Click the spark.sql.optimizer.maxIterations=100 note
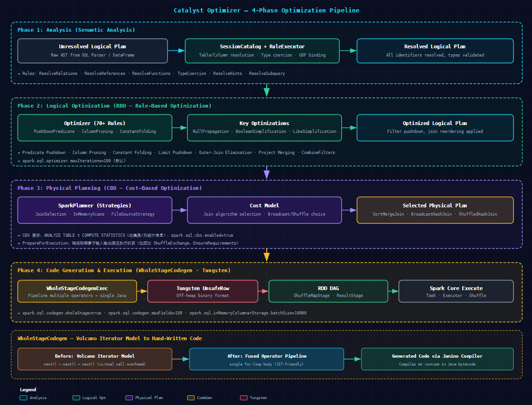Image resolution: width=532 pixels, height=405 pixels. 72,161
